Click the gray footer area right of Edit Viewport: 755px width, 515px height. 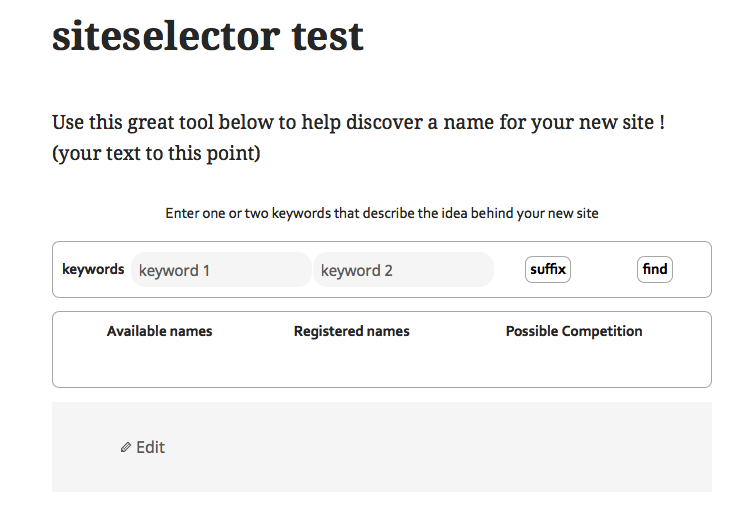433,447
